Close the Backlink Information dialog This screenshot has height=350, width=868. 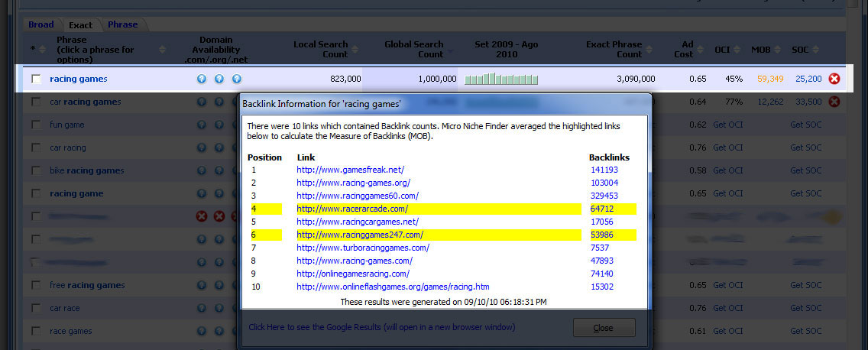[x=604, y=328]
